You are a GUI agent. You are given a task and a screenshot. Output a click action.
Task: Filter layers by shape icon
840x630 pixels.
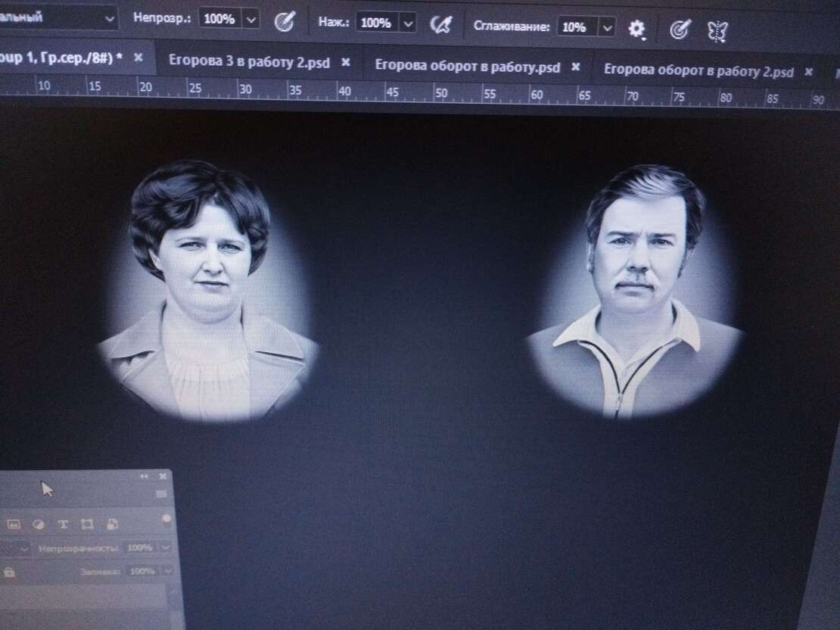(87, 523)
